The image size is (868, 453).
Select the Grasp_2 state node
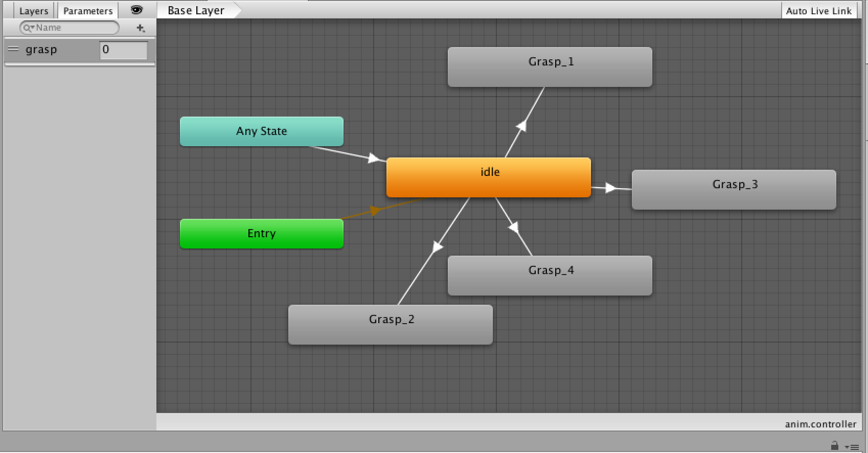[391, 325]
